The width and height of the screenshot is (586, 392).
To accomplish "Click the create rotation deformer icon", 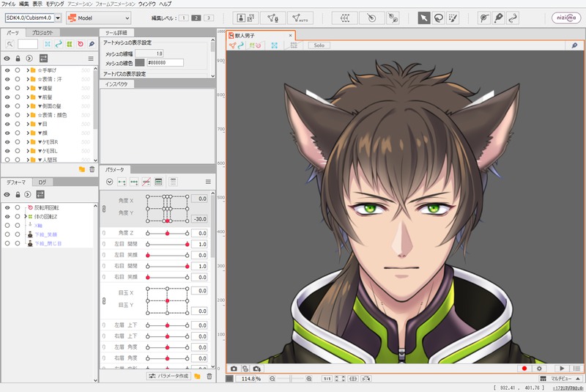I will pos(371,18).
